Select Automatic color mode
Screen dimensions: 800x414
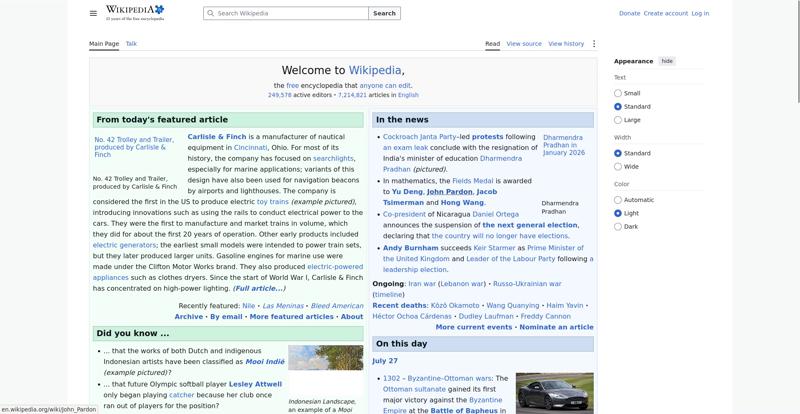pyautogui.click(x=618, y=200)
